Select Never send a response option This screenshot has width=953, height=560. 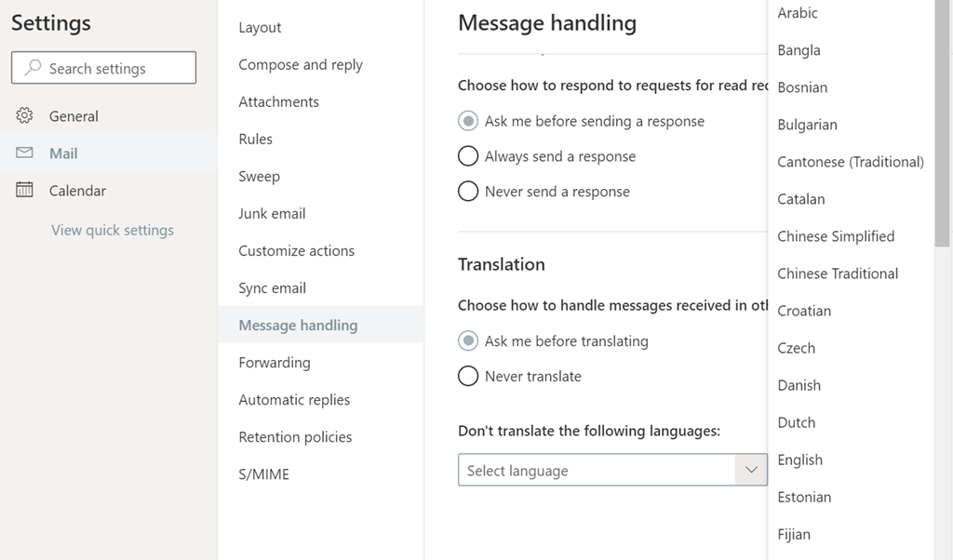point(468,192)
